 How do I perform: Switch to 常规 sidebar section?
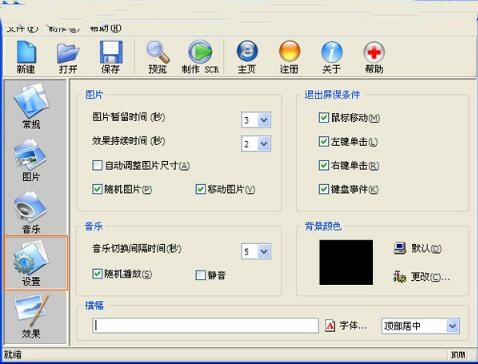pyautogui.click(x=31, y=107)
